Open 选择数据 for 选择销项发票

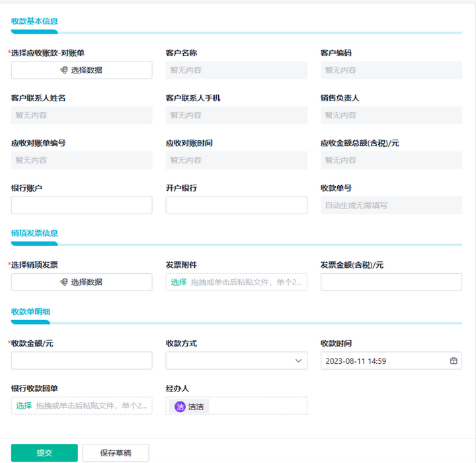(81, 282)
